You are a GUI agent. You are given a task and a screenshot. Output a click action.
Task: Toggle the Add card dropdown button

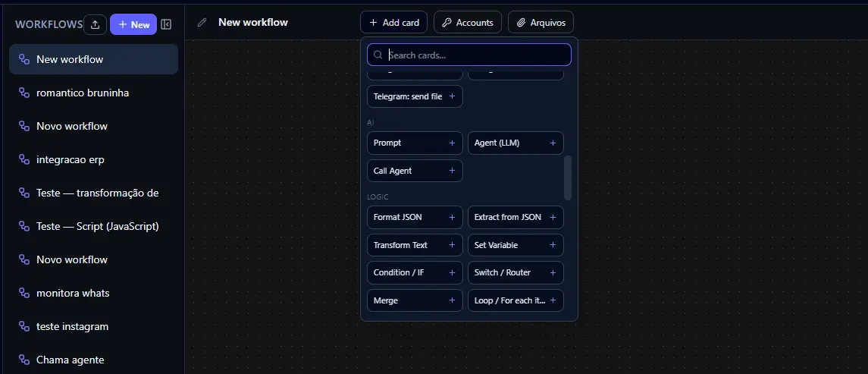tap(393, 22)
